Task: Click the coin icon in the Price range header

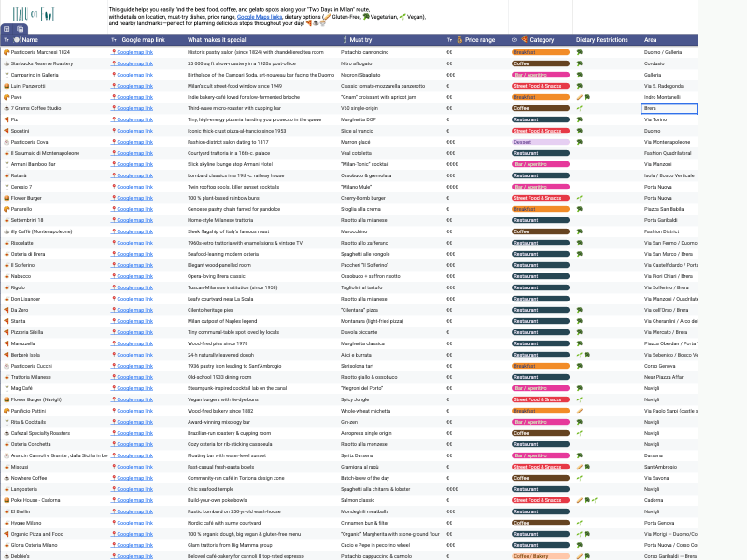Action: (x=459, y=40)
